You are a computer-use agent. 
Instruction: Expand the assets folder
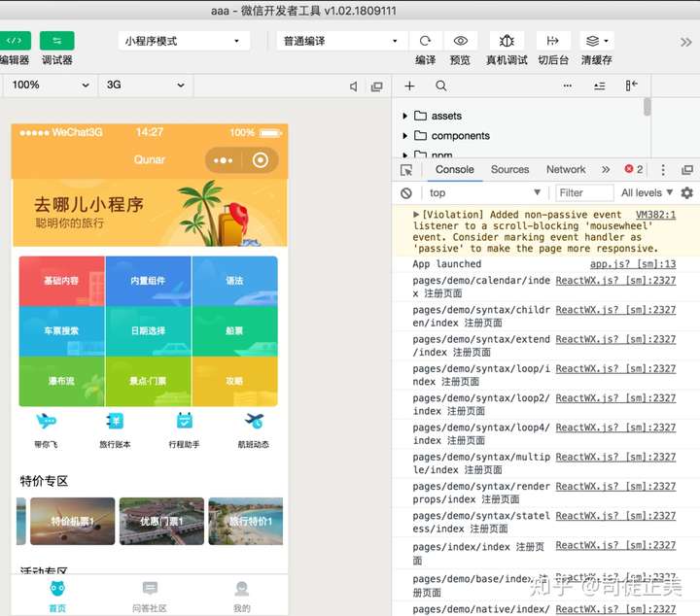(x=404, y=116)
